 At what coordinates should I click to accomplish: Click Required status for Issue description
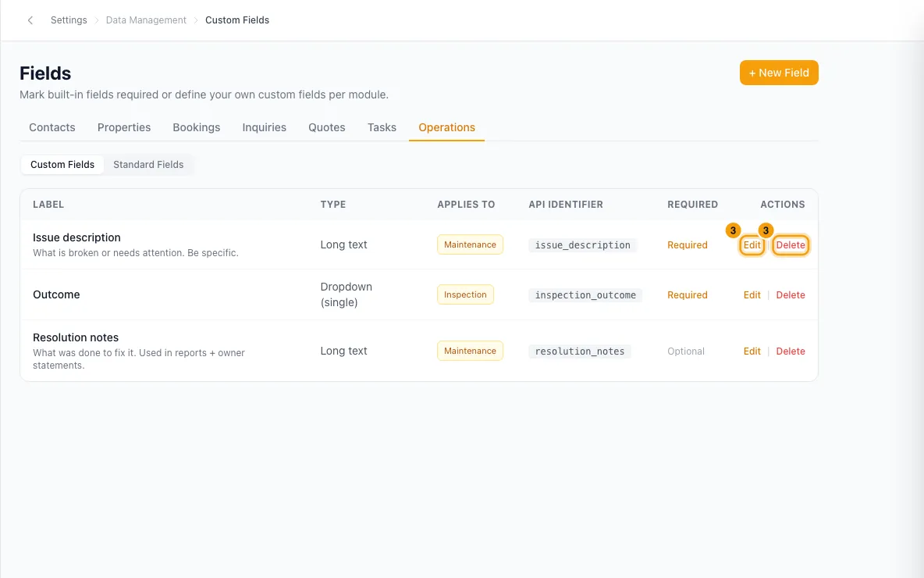[687, 244]
